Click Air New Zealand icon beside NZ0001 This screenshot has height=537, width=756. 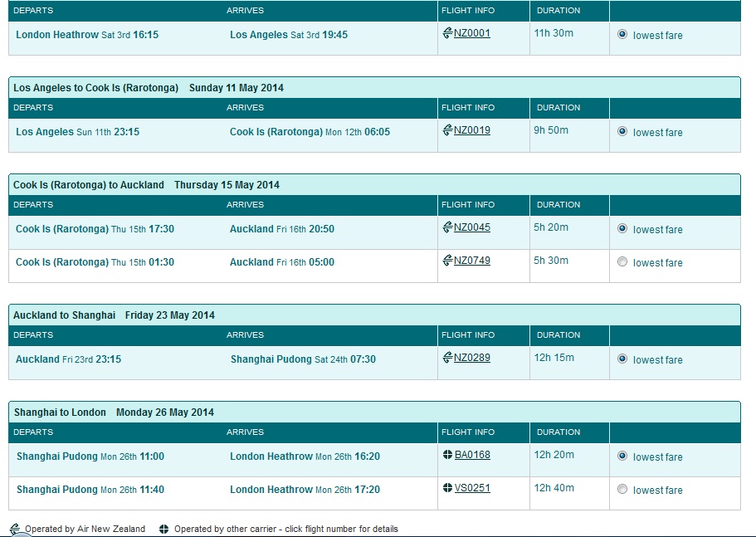click(447, 32)
